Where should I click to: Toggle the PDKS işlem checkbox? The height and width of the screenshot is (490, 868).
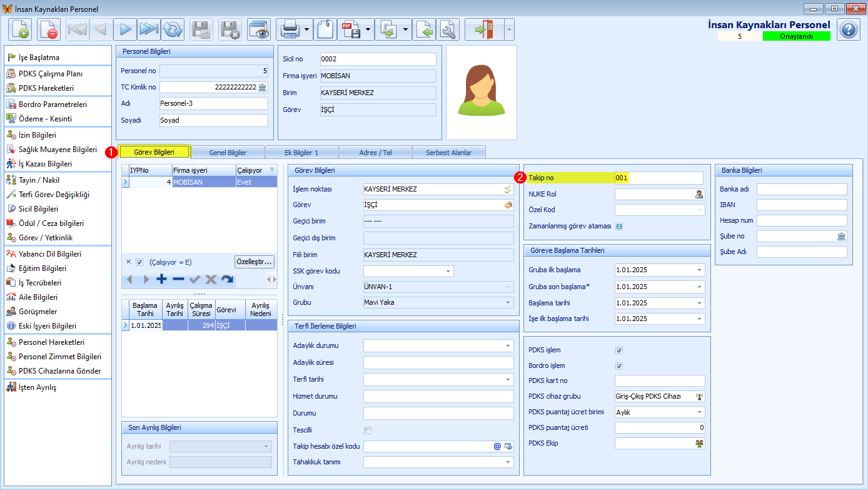[619, 350]
